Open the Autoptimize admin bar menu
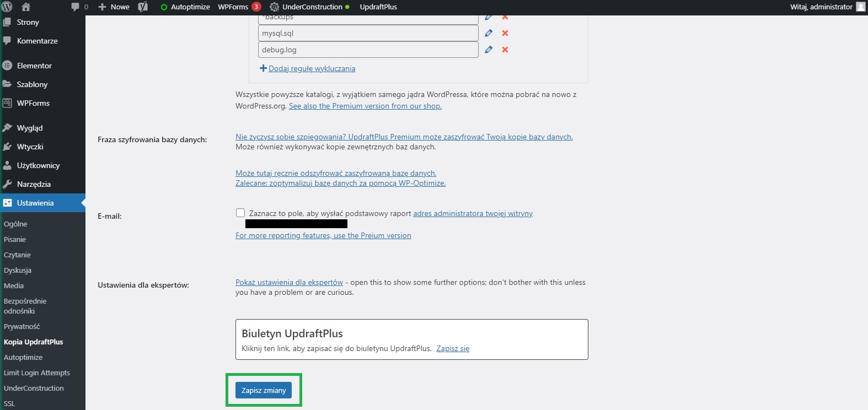Screen dimensions: 868x410 click(185, 7)
